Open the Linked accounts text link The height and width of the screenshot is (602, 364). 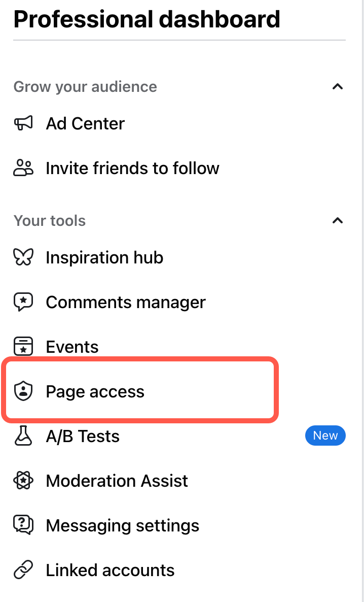pos(110,570)
